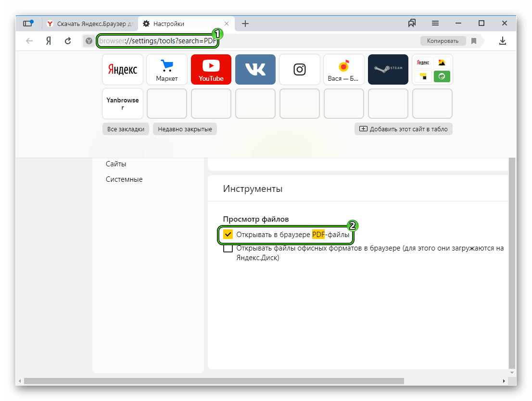Switch to the Скачать Яндекс.Браузер tab

[x=89, y=24]
